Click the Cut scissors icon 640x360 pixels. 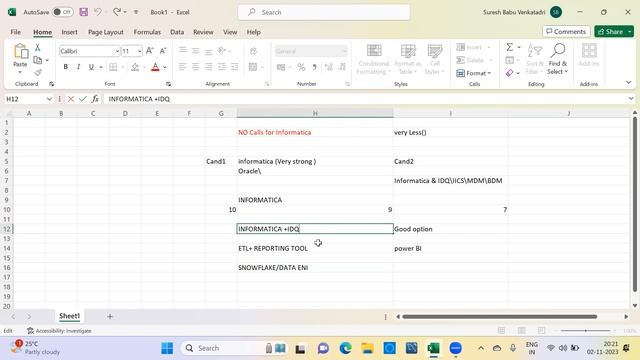coord(38,48)
